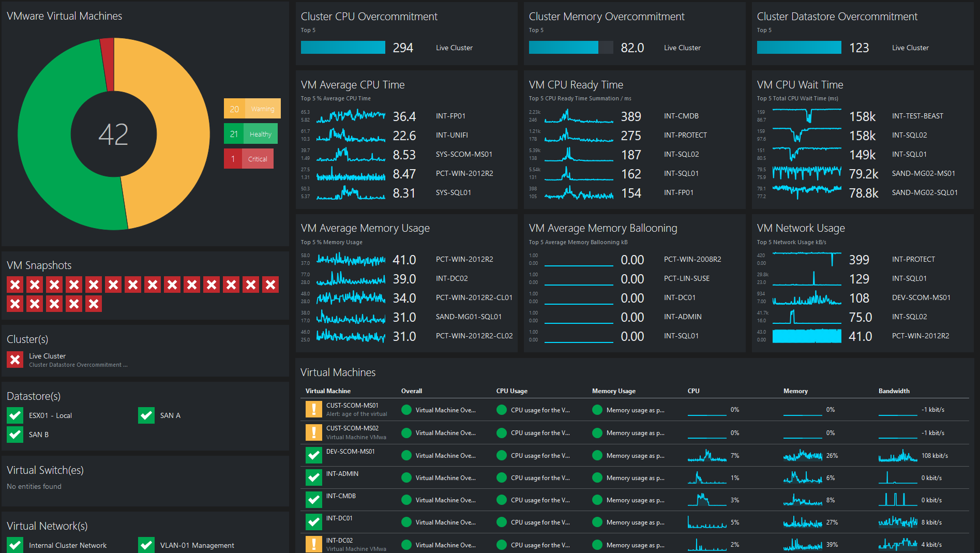This screenshot has width=980, height=553.
Task: Click the CPU Usage health dot for INT-CMDB
Action: pos(501,499)
